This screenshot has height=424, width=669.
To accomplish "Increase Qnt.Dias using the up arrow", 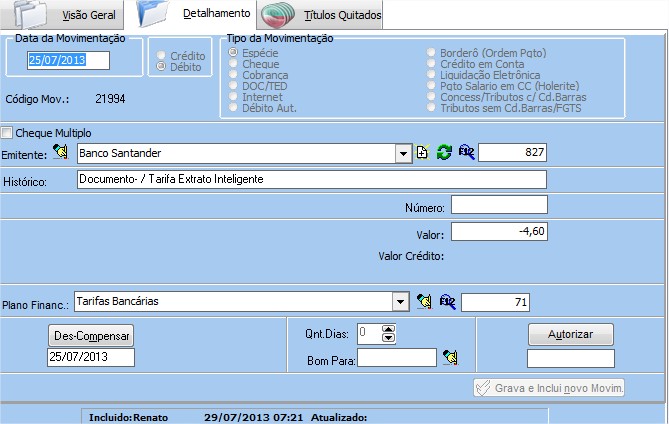I will click(x=389, y=328).
